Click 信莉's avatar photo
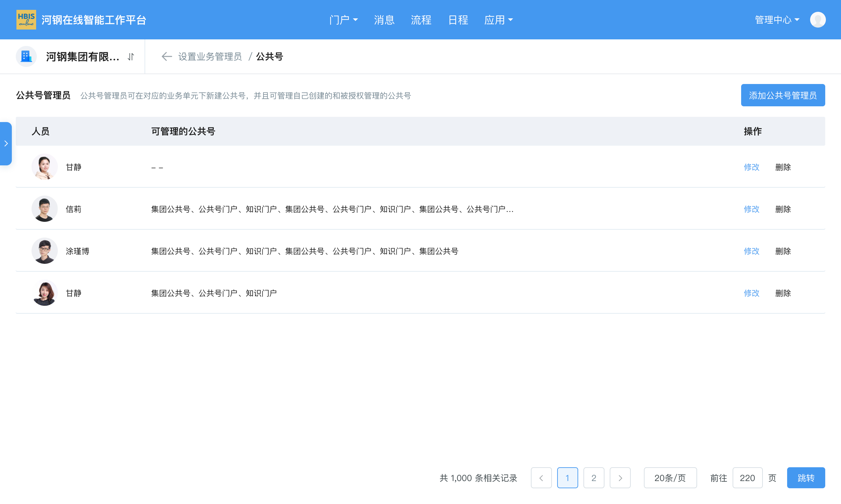 45,209
